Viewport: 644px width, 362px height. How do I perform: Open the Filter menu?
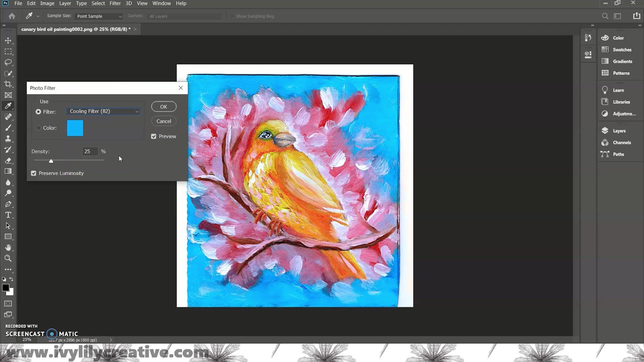click(115, 3)
